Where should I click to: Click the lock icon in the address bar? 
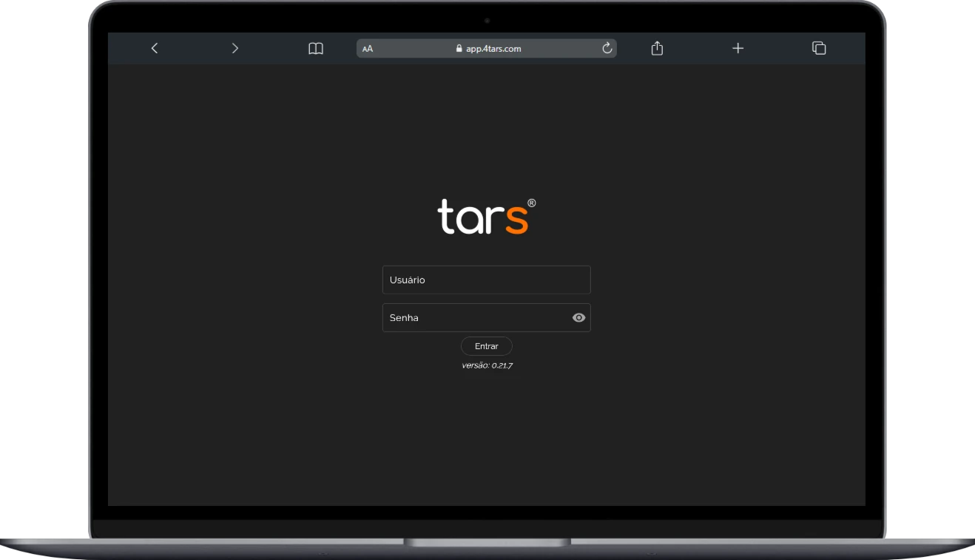(x=459, y=49)
